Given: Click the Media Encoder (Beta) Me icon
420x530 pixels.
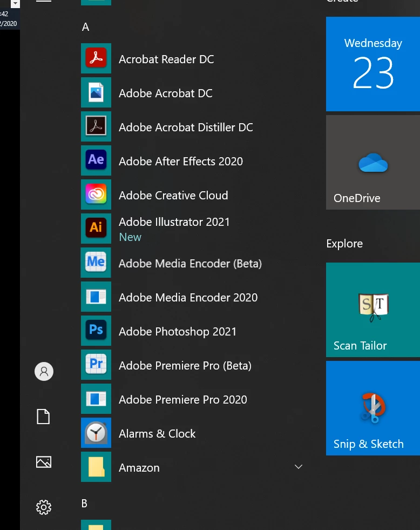Looking at the screenshot, I should coord(96,263).
